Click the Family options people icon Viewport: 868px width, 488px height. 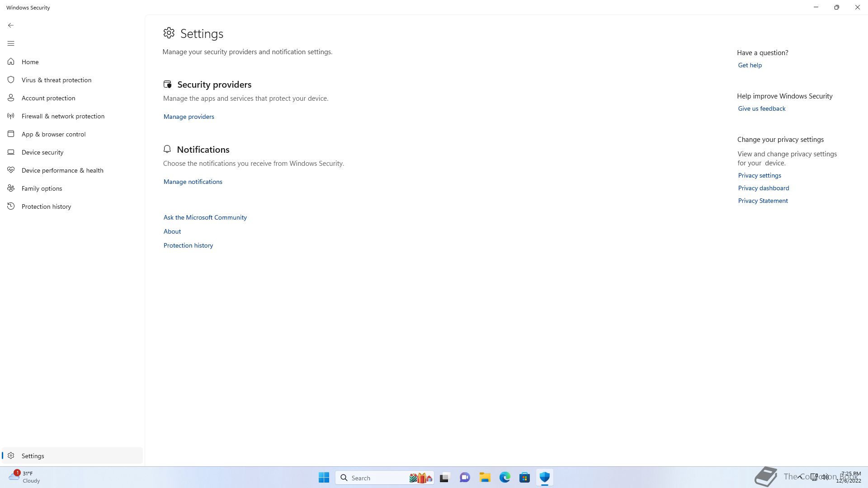tap(11, 188)
